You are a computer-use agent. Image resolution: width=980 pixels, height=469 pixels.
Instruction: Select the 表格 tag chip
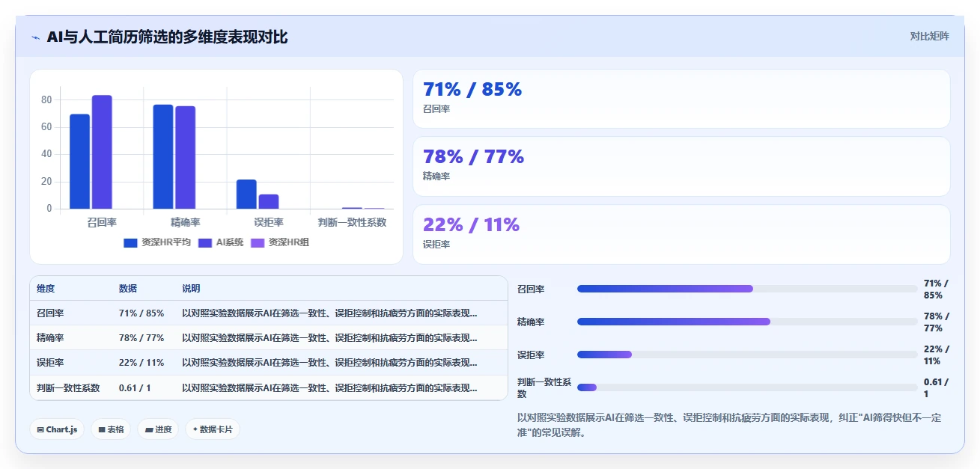coord(111,429)
